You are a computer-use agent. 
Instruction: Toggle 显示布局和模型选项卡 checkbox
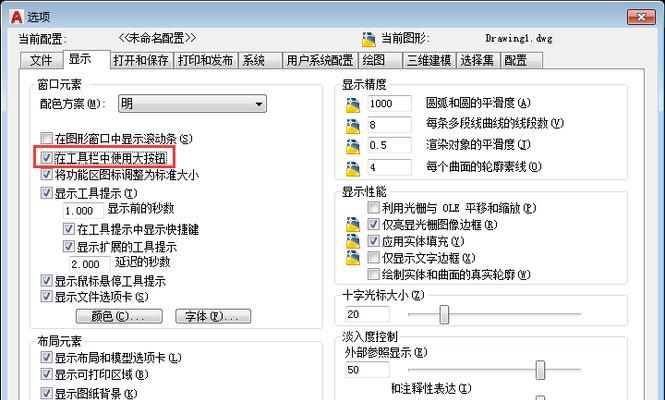point(46,357)
